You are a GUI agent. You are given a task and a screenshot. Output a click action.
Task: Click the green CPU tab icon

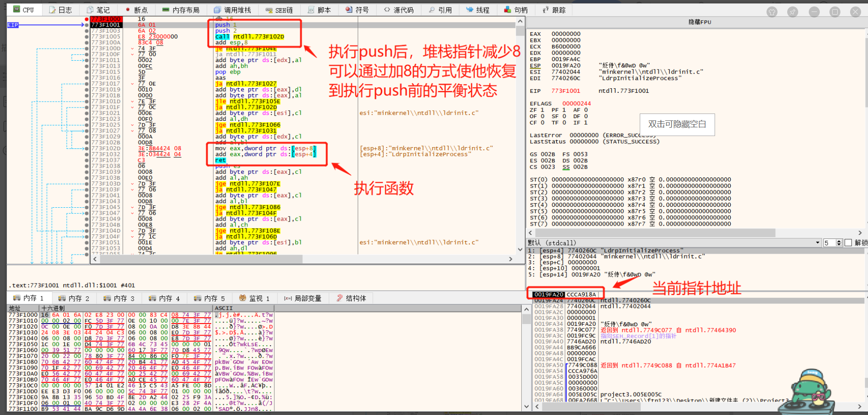pyautogui.click(x=17, y=10)
